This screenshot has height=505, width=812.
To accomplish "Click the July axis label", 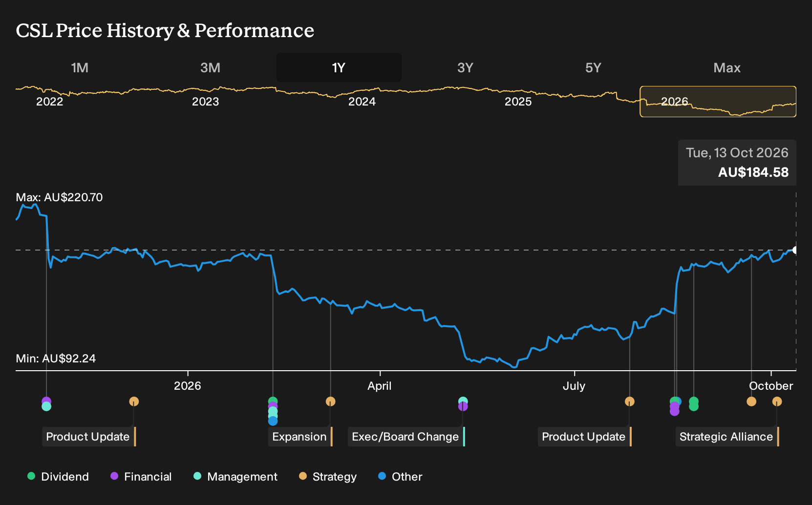I will pos(574,386).
